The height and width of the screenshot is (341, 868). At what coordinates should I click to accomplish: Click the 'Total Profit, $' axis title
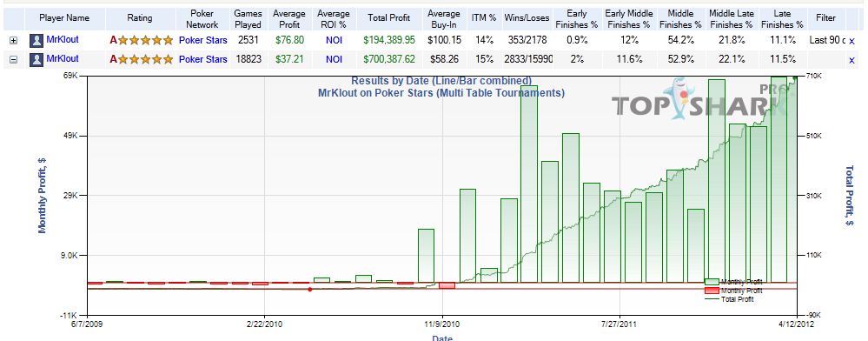tap(850, 196)
